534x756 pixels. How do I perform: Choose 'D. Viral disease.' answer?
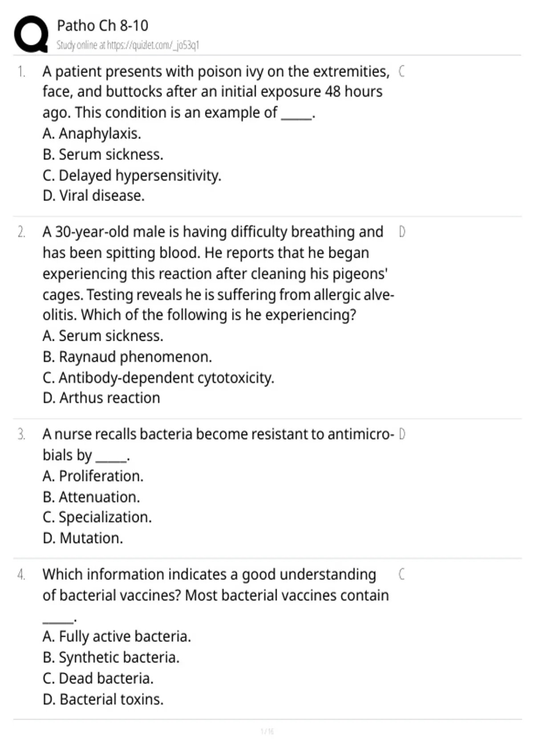click(94, 196)
